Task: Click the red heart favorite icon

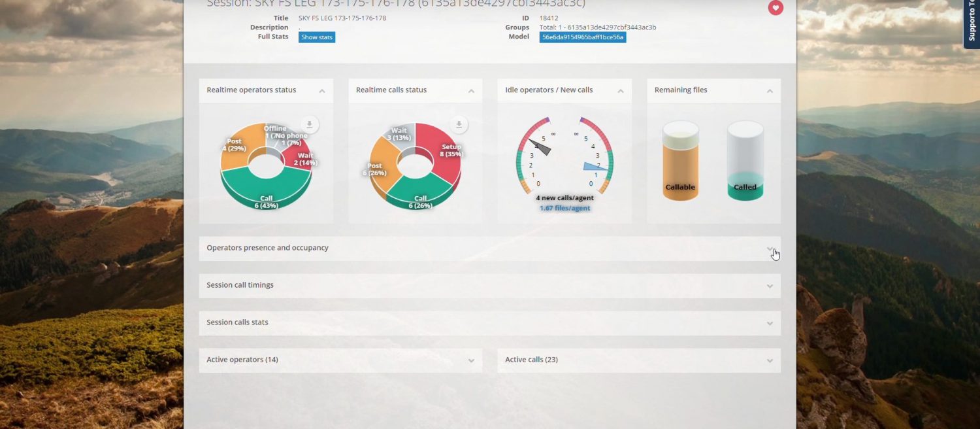Action: tap(775, 8)
